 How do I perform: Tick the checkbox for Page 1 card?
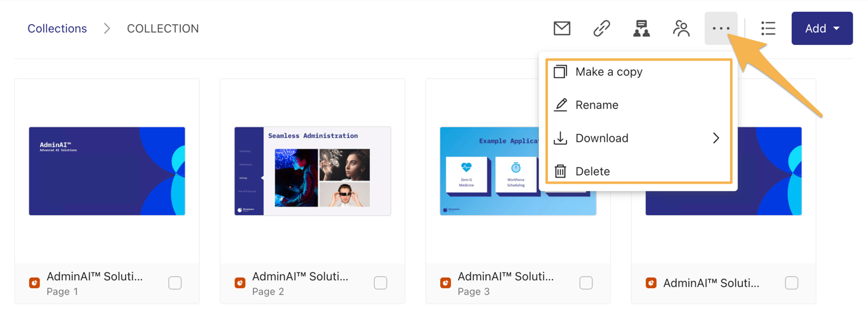coord(175,283)
